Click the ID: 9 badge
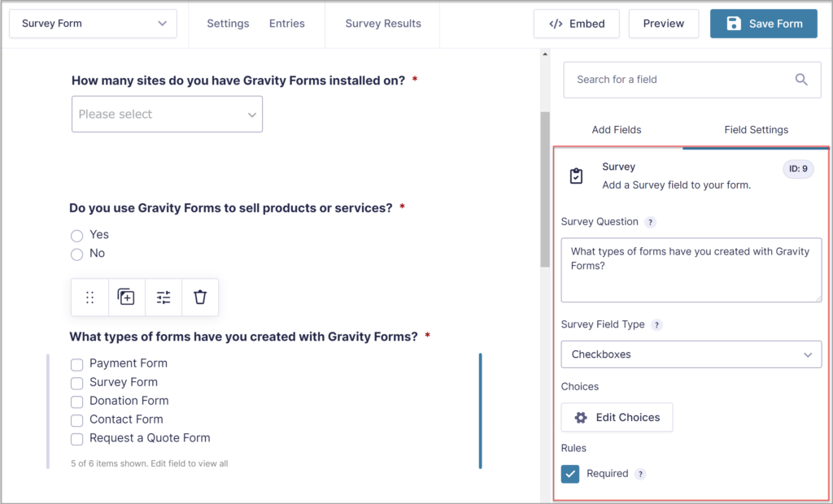Image resolution: width=833 pixels, height=504 pixels. point(798,169)
